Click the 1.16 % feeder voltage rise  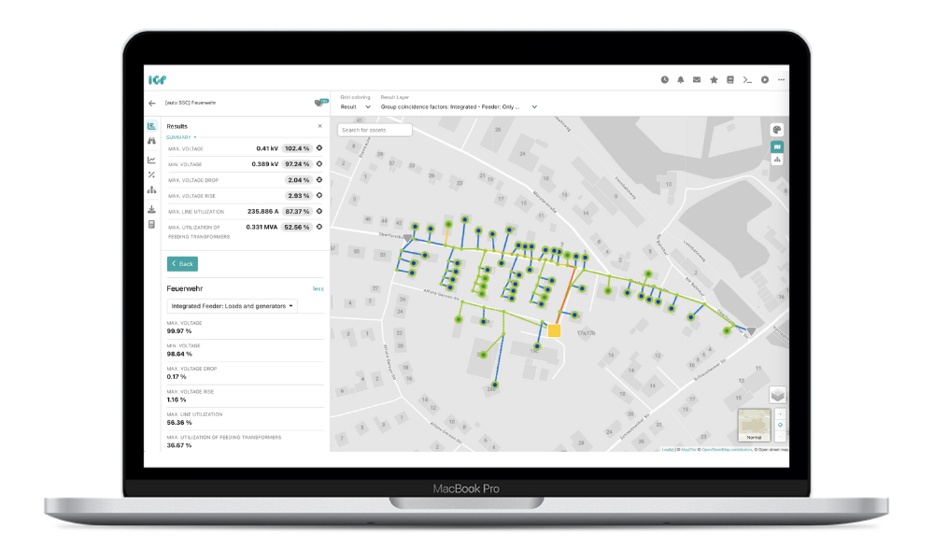[x=177, y=399]
